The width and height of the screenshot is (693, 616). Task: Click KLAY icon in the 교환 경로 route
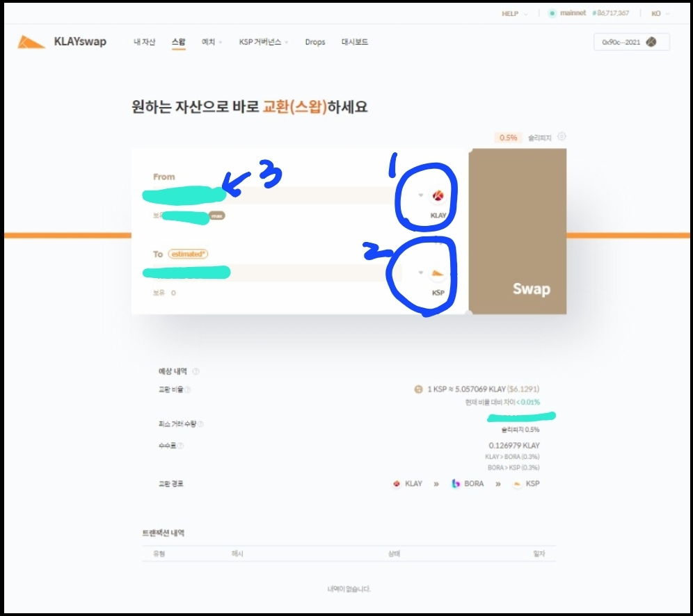coord(397,484)
